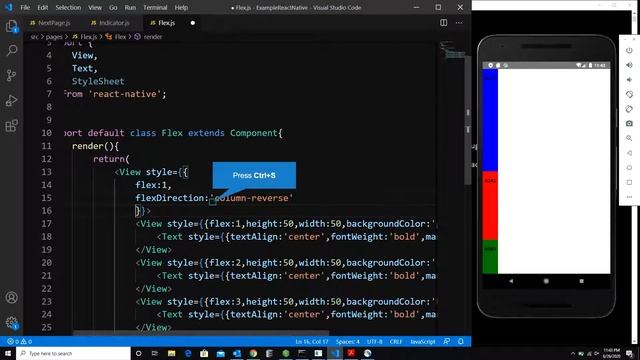The width and height of the screenshot is (640, 360).
Task: Open the Run and Debug view
Action: coord(11,100)
